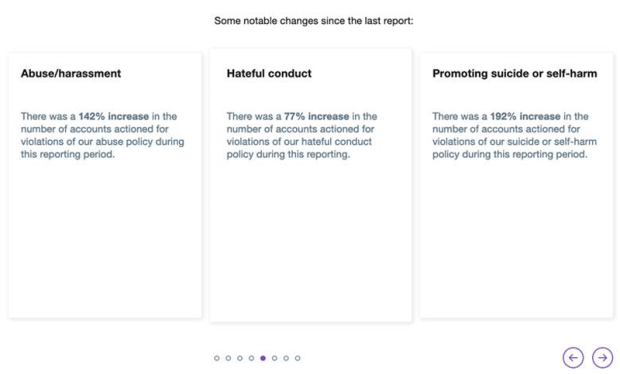The width and height of the screenshot is (620, 374).
Task: Click the bold '192% increase' text
Action: point(525,116)
